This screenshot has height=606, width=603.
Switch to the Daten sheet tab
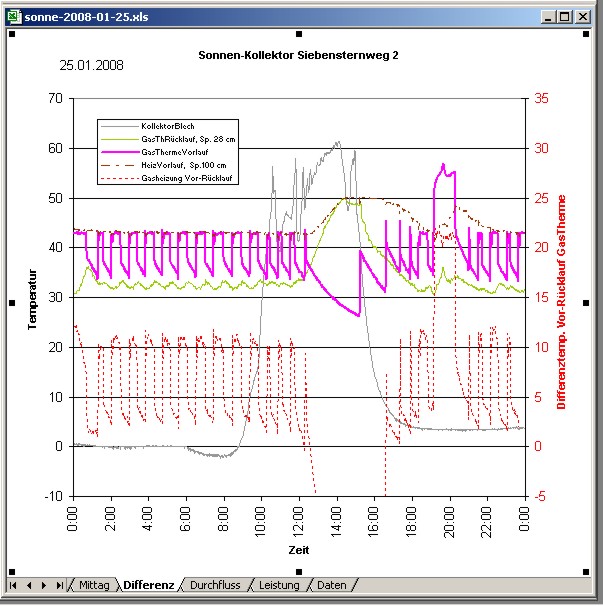tap(332, 585)
